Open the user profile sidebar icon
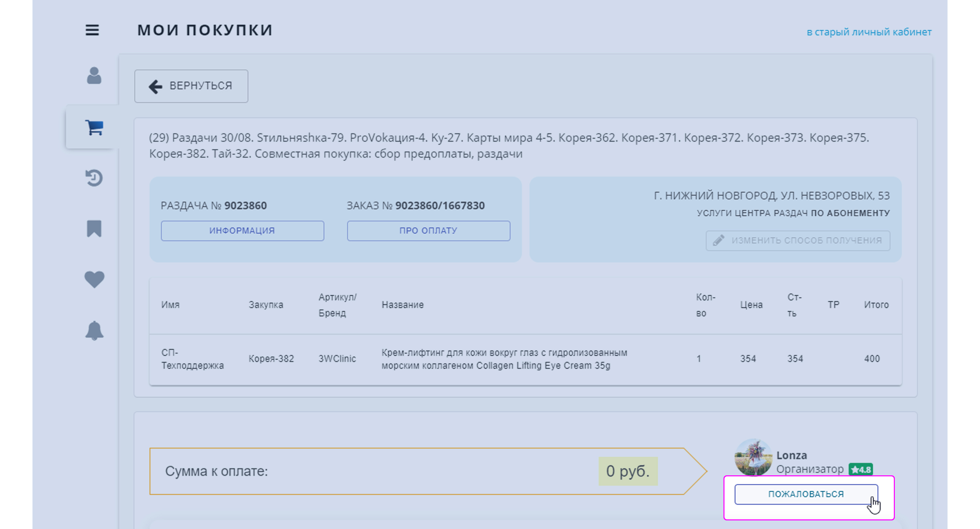Screen dimensions: 980x529 tap(94, 76)
